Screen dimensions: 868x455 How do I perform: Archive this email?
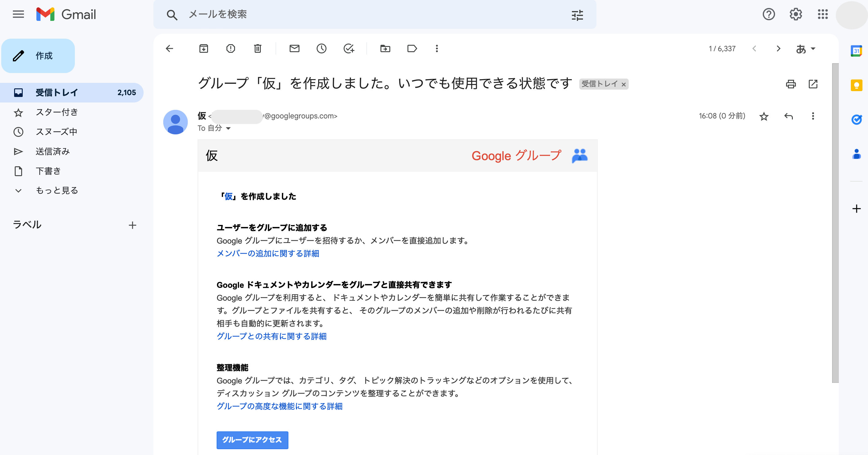coord(203,48)
